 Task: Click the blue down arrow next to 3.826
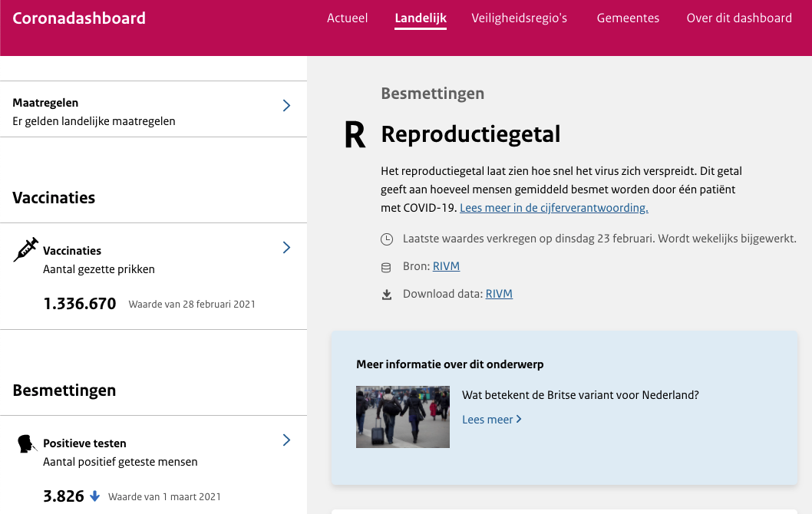click(x=95, y=496)
